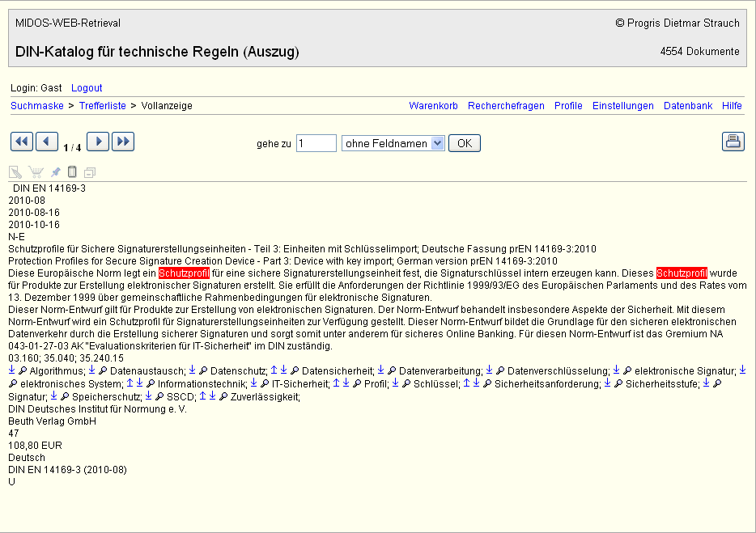
Task: Go to the previous document
Action: pos(47,142)
